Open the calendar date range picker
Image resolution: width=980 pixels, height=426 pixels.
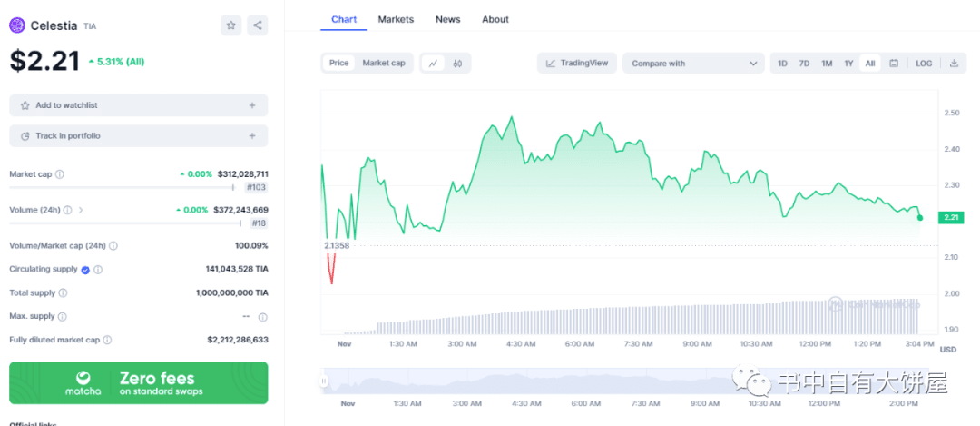[x=894, y=64]
